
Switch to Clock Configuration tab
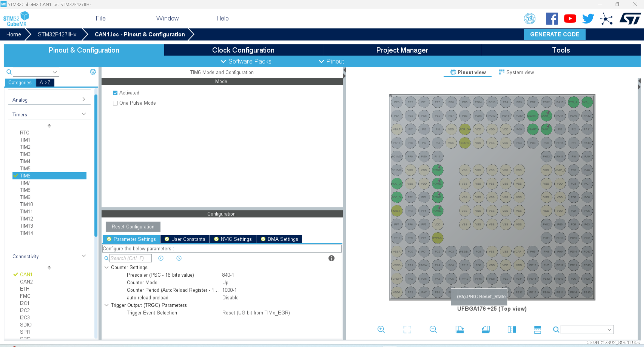tap(243, 50)
